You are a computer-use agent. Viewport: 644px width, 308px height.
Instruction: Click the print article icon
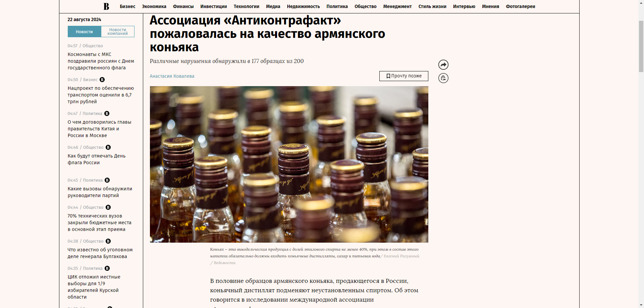[443, 78]
